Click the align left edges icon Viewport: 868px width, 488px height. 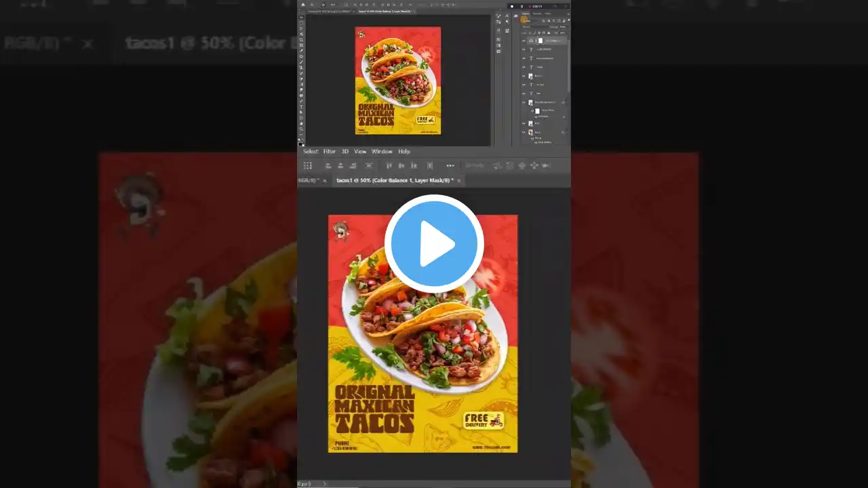pos(328,165)
